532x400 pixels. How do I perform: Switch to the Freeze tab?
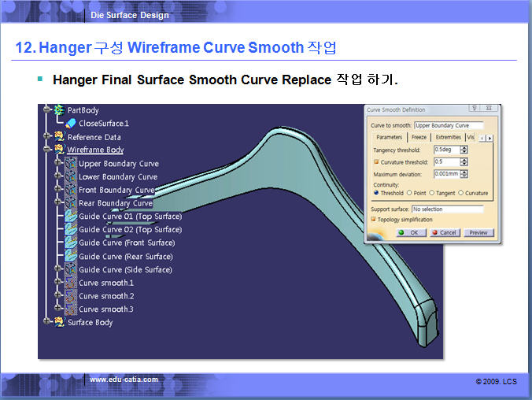[419, 138]
